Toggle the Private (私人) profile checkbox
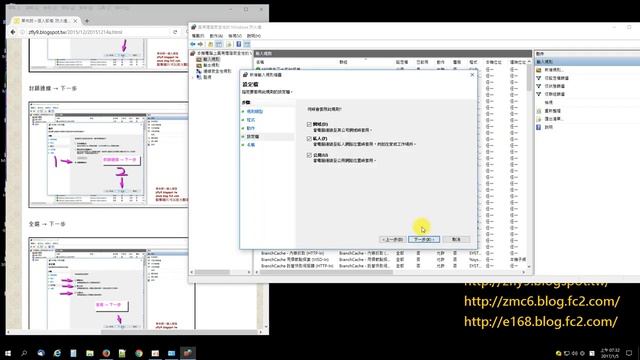Image resolution: width=640 pixels, height=360 pixels. (309, 139)
